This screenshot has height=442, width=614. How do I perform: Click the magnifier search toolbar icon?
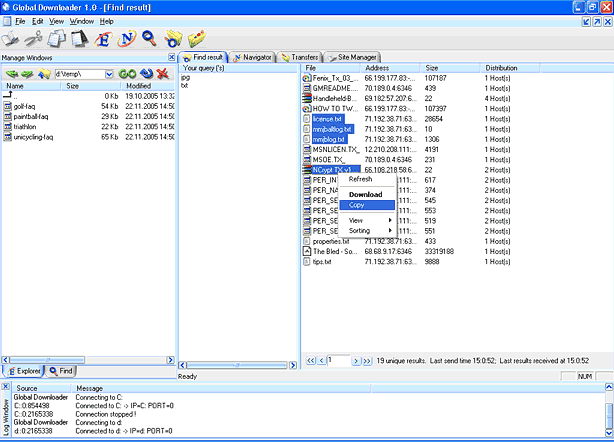tap(149, 38)
